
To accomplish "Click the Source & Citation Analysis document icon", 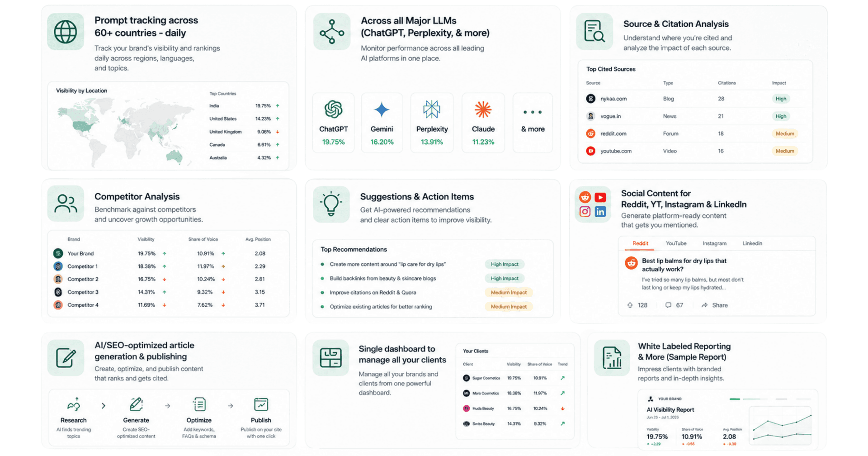I will [x=594, y=32].
